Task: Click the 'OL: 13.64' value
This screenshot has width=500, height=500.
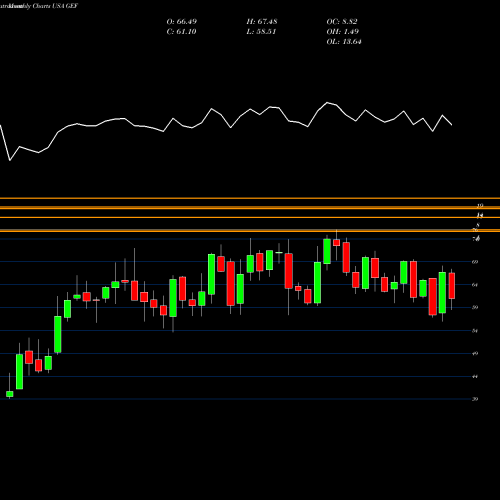Action: coord(344,42)
